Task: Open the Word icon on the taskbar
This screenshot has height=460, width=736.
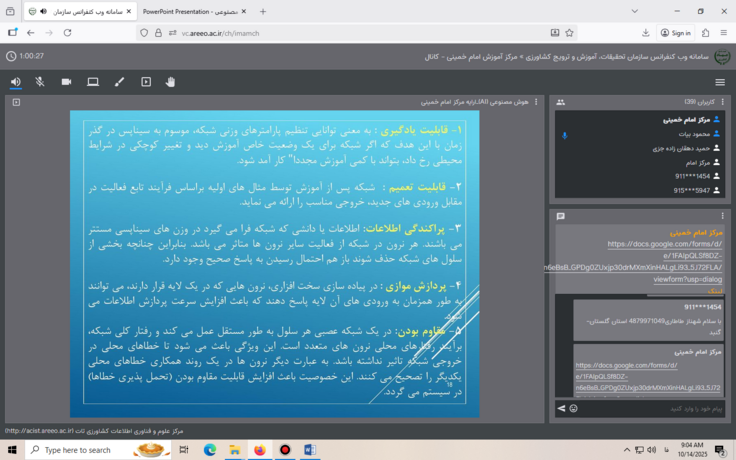Action: 310,450
